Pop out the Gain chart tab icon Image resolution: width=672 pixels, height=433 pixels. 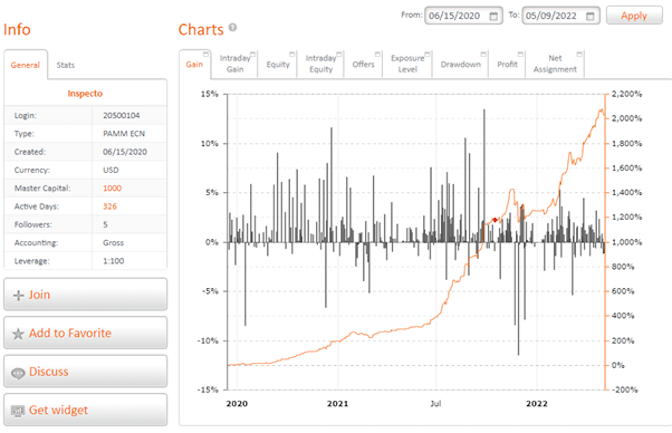(206, 54)
